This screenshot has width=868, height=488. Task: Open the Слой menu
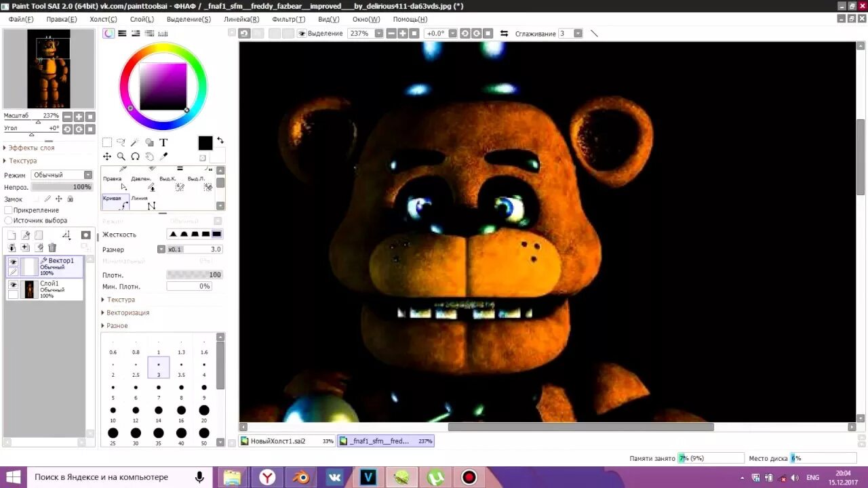tap(142, 20)
